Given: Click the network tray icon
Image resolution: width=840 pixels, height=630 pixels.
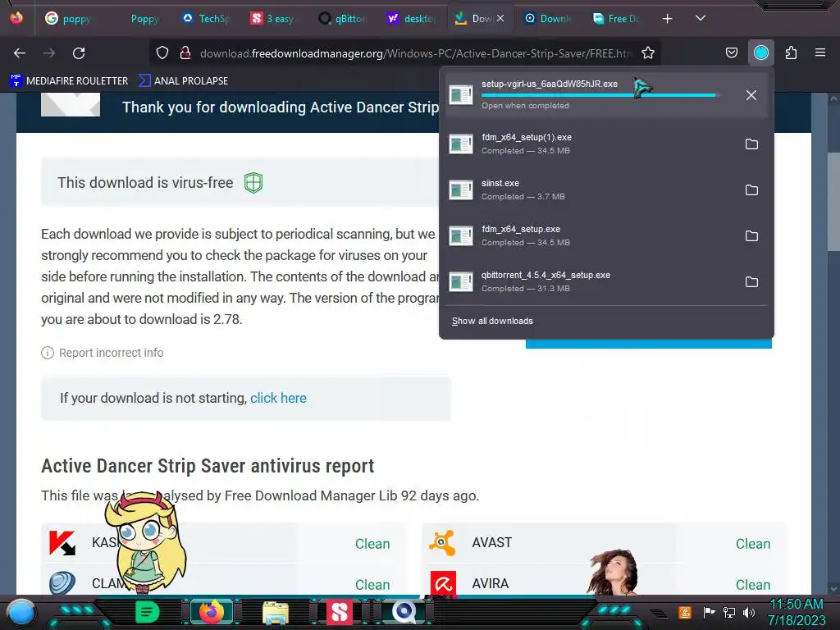Looking at the screenshot, I should click(729, 612).
